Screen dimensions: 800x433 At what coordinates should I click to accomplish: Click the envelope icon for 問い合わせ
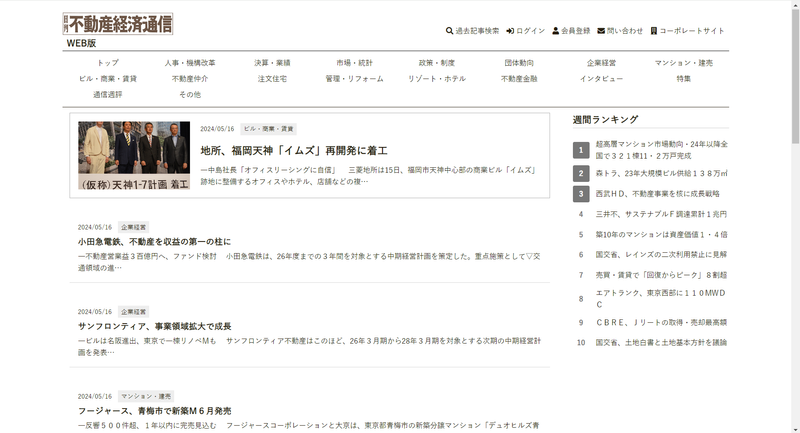coord(601,31)
